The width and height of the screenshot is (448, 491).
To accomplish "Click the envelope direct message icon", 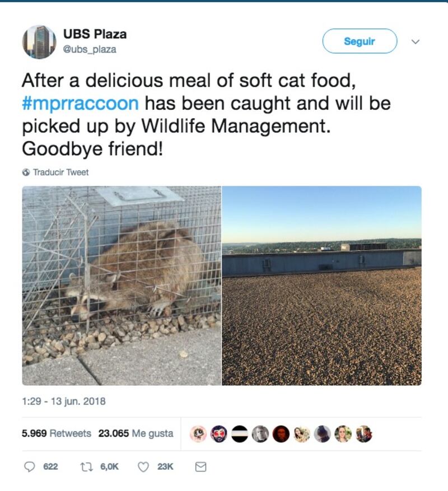I will point(200,467).
